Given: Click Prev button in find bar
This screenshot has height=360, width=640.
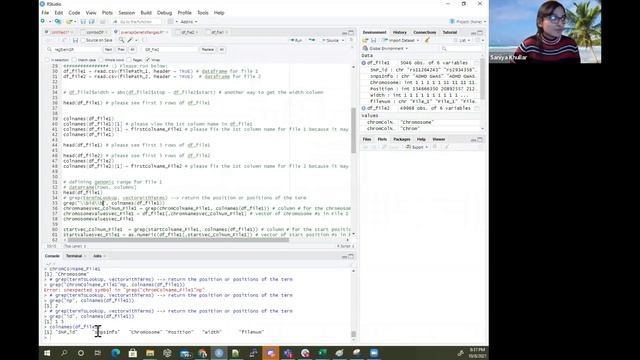Looking at the screenshot, I should click(121, 49).
